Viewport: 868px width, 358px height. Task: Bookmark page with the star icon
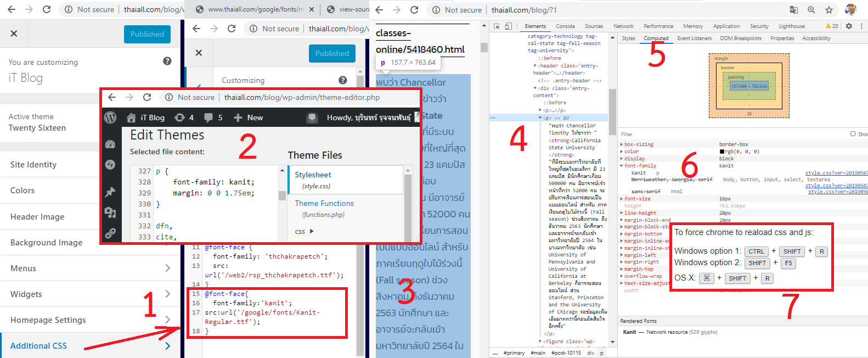(x=829, y=10)
